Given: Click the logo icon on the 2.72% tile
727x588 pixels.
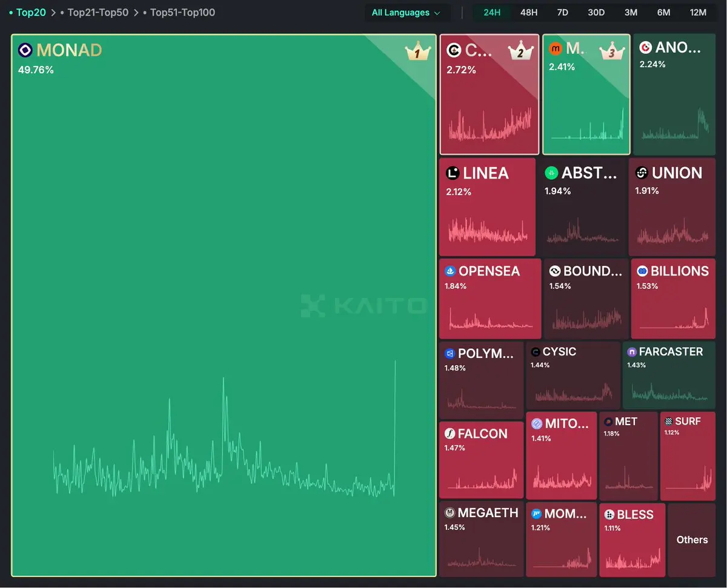Looking at the screenshot, I should (x=453, y=50).
